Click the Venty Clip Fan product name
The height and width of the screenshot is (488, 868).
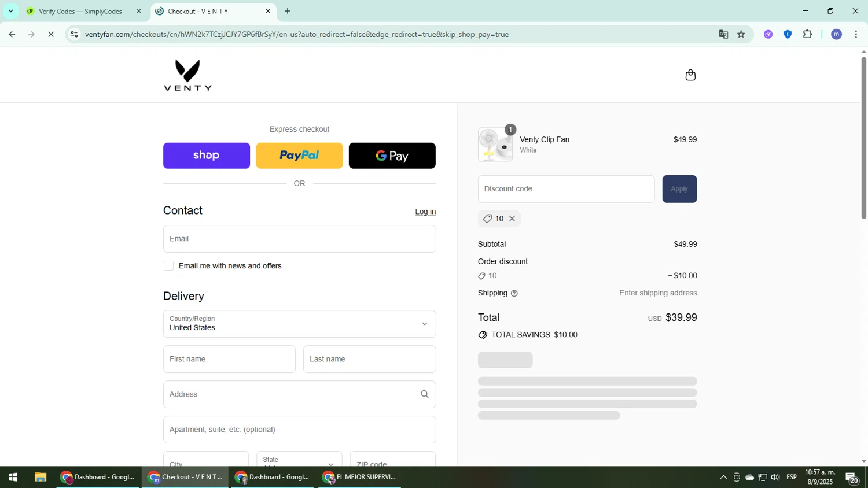[x=545, y=139]
